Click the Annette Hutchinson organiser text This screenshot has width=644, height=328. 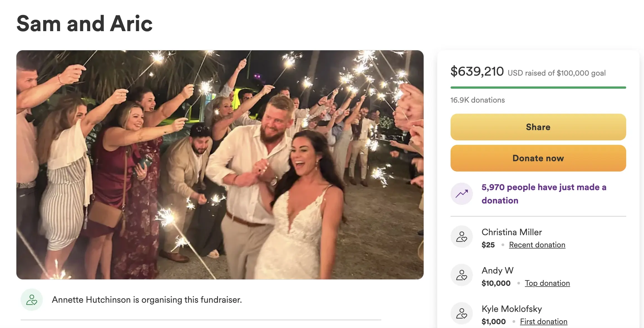click(147, 300)
